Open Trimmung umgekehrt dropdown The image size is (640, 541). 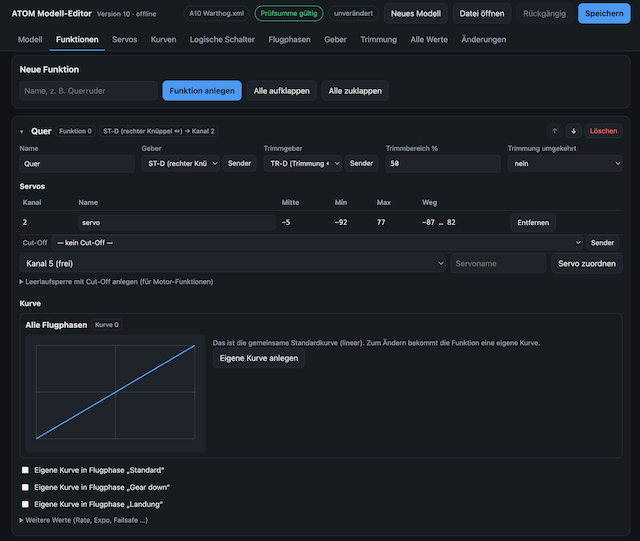tap(565, 163)
